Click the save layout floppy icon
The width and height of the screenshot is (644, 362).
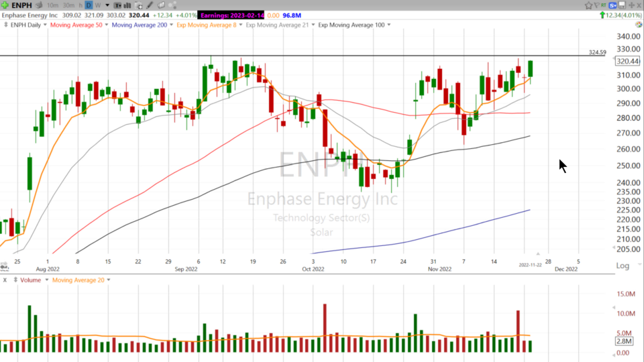(x=623, y=5)
